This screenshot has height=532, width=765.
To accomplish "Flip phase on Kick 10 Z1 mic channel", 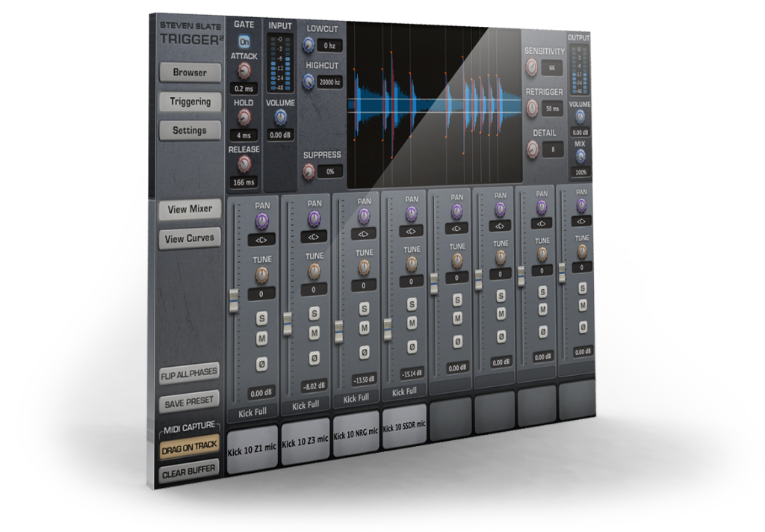I will pyautogui.click(x=262, y=364).
